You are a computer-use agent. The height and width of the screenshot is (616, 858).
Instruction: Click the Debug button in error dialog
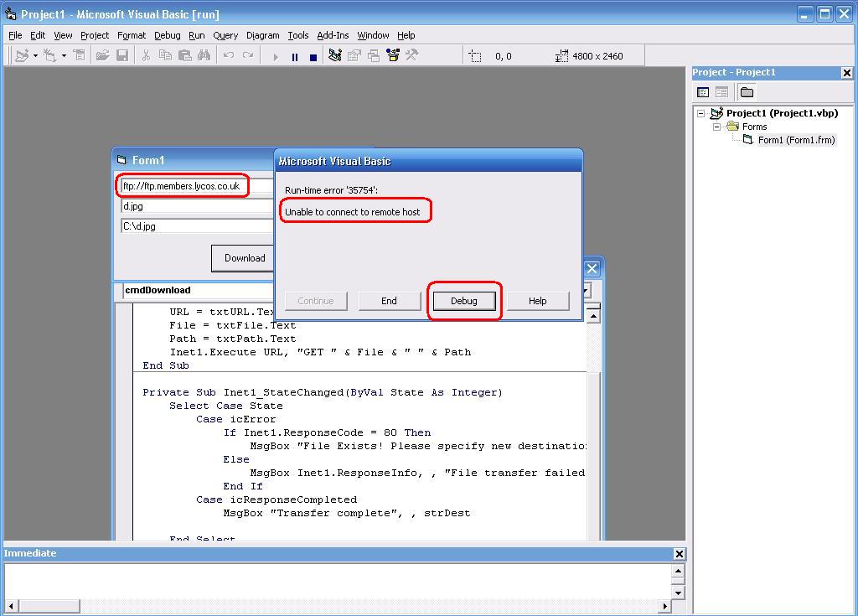click(464, 301)
